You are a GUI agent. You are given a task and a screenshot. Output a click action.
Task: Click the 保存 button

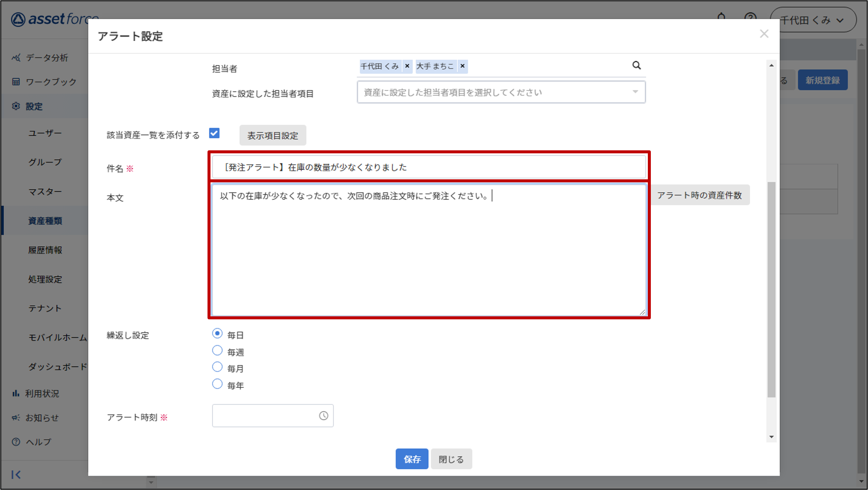click(x=411, y=459)
